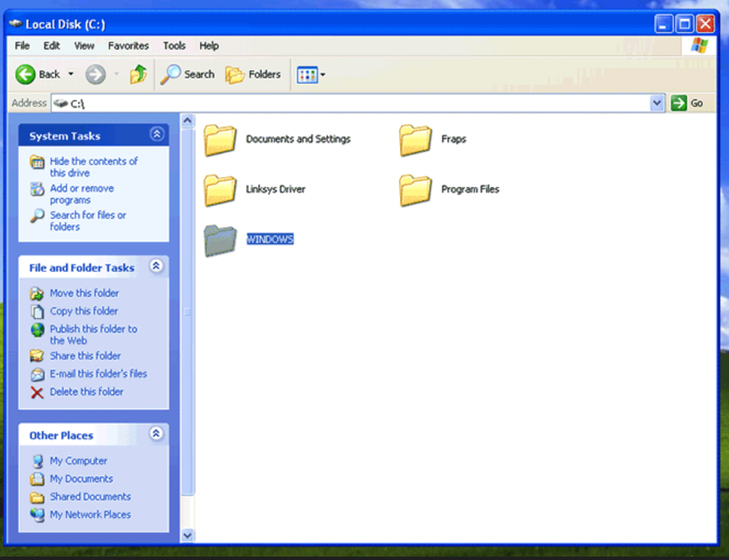Expand the address bar dropdown arrow
Viewport: 729px width, 560px height.
(657, 104)
